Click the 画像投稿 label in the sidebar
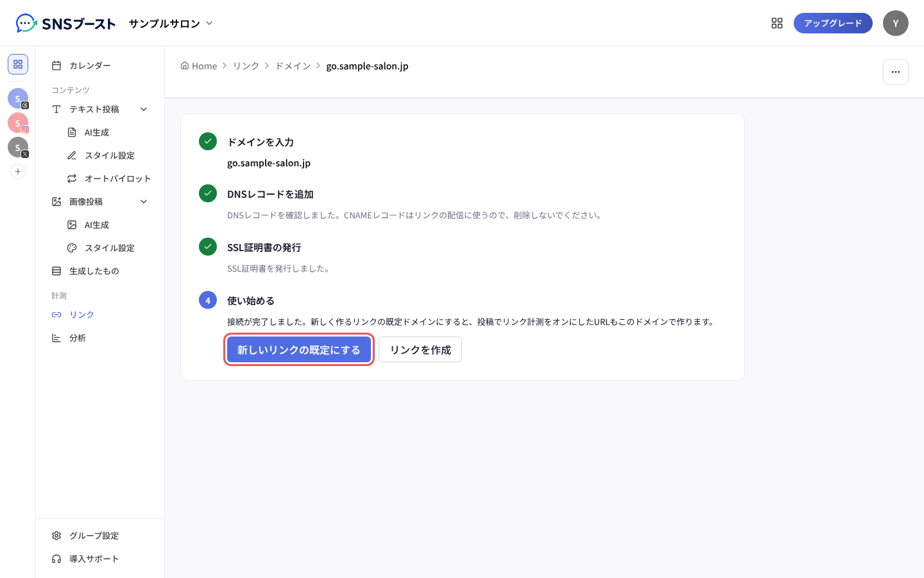Image resolution: width=924 pixels, height=578 pixels. (x=86, y=202)
